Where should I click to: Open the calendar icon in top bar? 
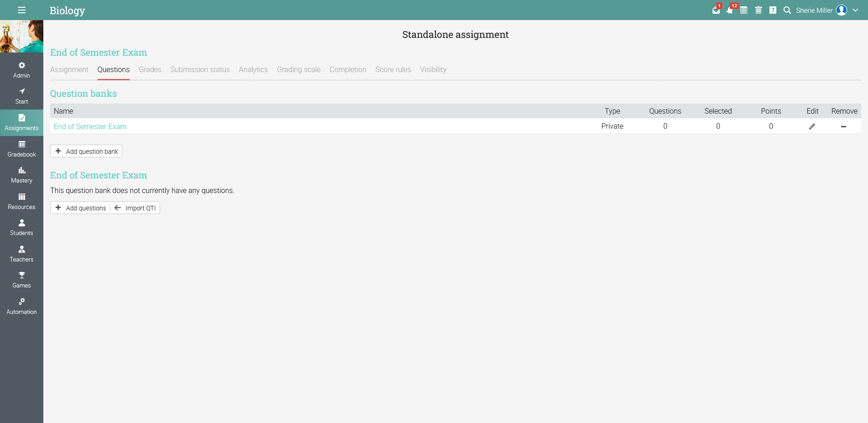tap(744, 10)
